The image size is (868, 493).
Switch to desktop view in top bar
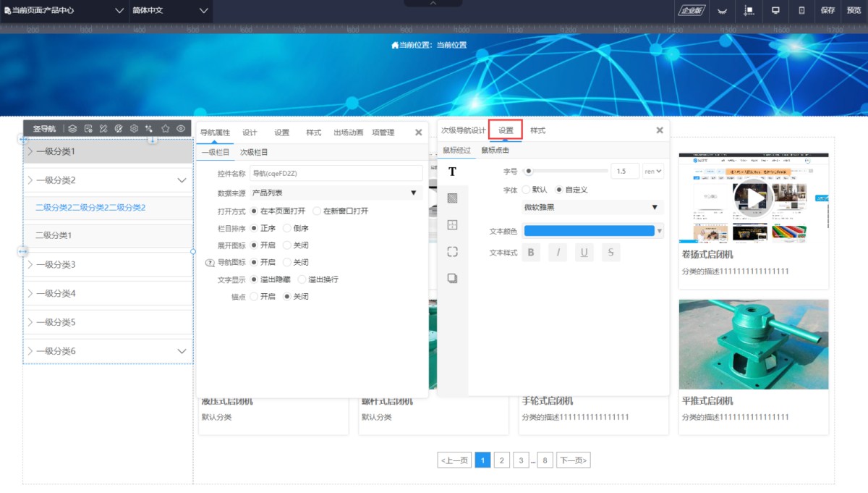coord(775,10)
